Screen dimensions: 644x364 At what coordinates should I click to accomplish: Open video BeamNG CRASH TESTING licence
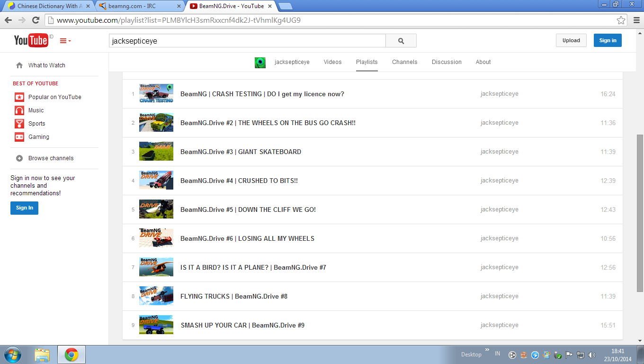coord(262,94)
